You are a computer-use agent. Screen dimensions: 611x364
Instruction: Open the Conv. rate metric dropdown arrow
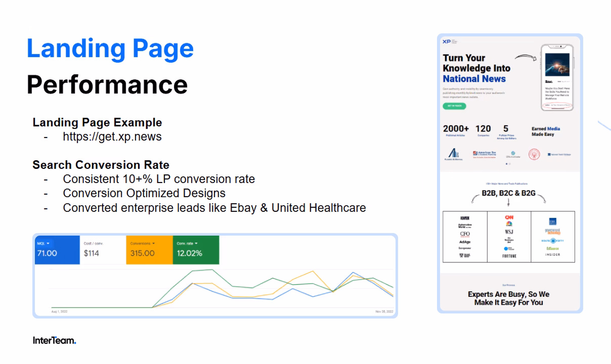tap(196, 244)
